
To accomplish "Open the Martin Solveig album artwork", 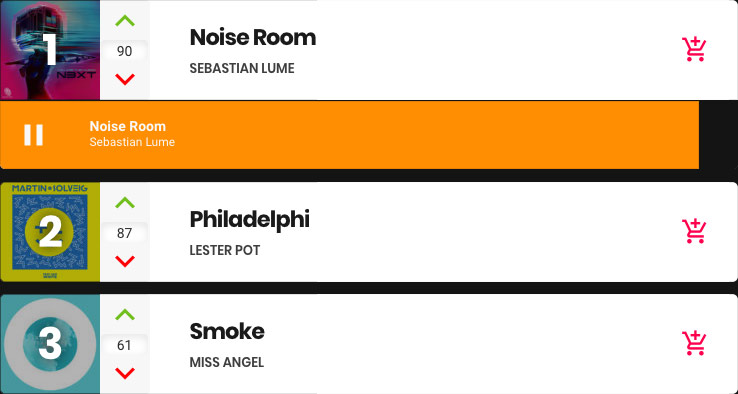I will (x=50, y=232).
